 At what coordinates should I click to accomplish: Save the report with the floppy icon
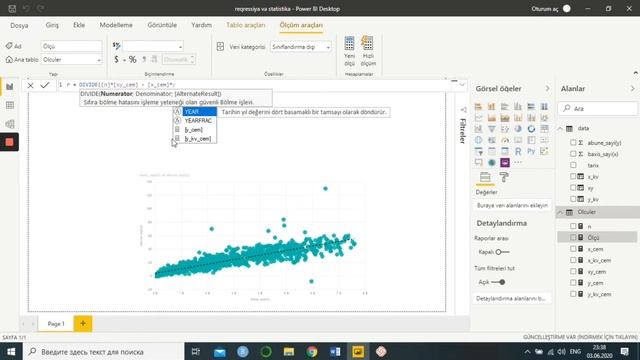pyautogui.click(x=12, y=9)
